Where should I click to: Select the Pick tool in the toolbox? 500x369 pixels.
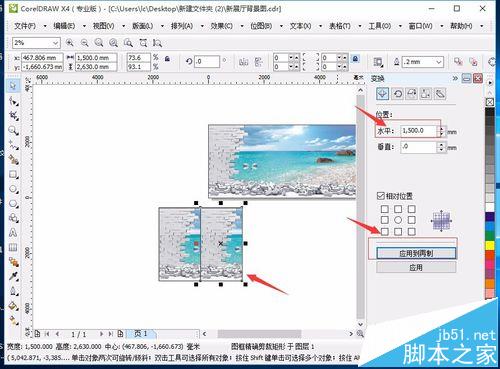pos(13,86)
